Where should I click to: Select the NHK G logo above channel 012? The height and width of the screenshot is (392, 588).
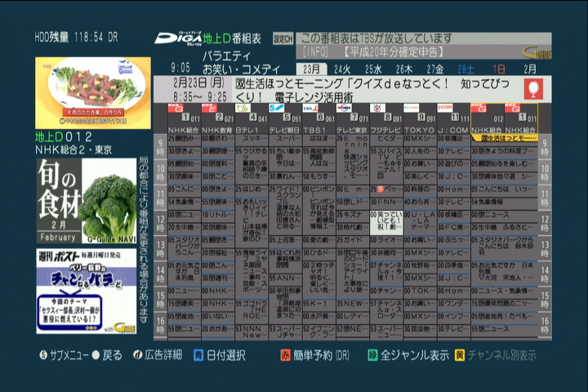click(479, 108)
